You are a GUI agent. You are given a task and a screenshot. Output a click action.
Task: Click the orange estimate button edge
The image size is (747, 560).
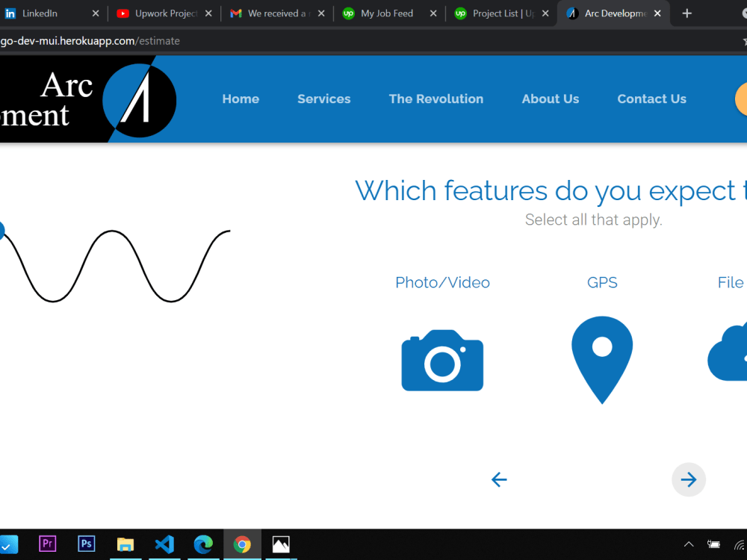(741, 99)
